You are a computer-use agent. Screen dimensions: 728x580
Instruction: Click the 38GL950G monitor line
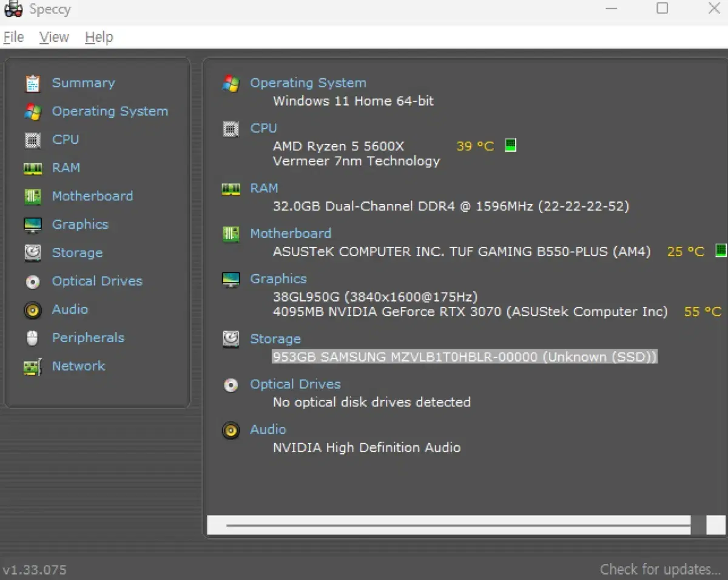click(x=375, y=297)
